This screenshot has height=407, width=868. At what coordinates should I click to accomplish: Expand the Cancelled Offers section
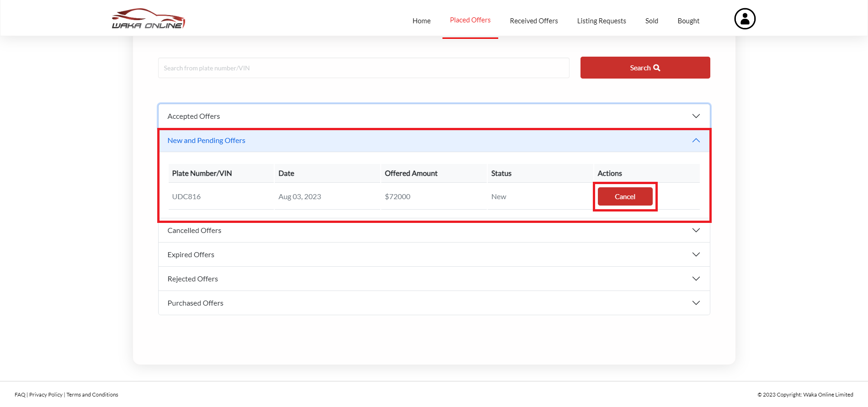(x=434, y=230)
